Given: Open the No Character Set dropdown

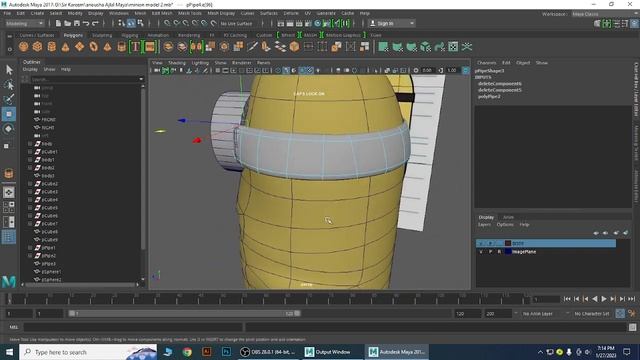Looking at the screenshot, I should pyautogui.click(x=592, y=313).
